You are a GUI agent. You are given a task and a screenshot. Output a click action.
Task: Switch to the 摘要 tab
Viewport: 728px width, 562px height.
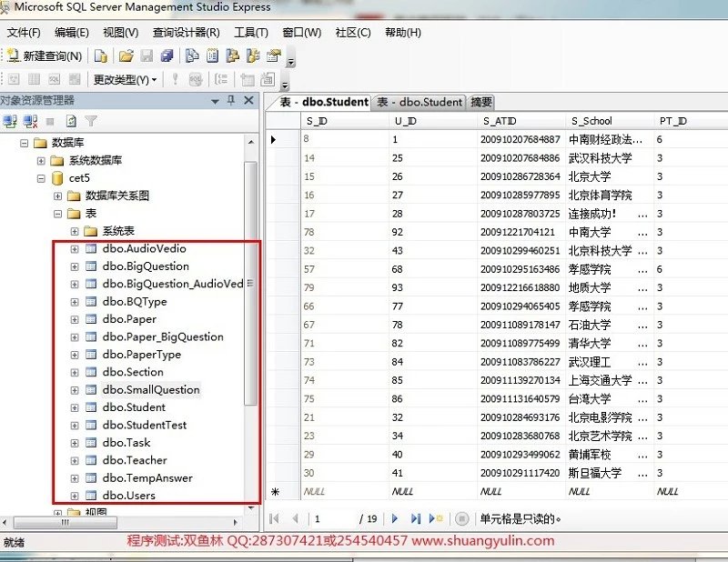tap(481, 102)
